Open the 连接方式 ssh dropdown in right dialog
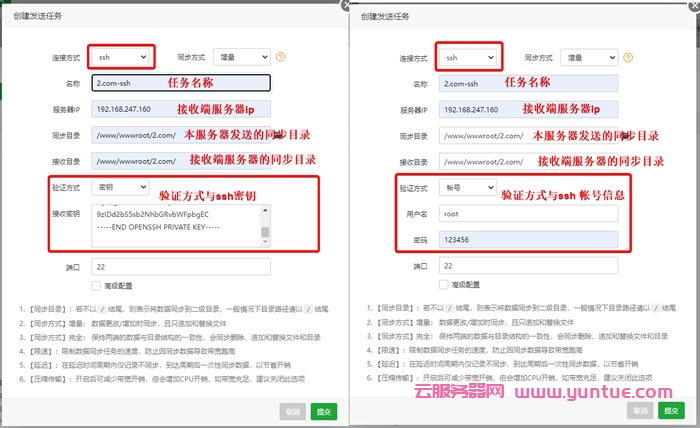Image resolution: width=700 pixels, height=428 pixels. [469, 57]
